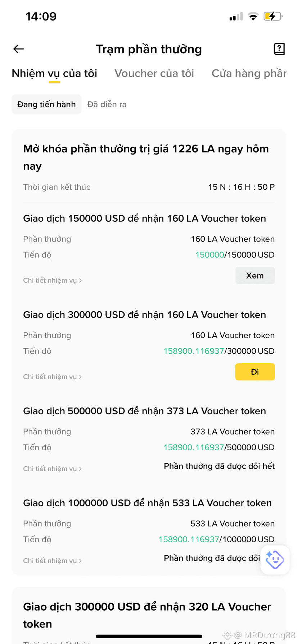The width and height of the screenshot is (298, 644).
Task: Tap the back arrow icon
Action: 19,49
